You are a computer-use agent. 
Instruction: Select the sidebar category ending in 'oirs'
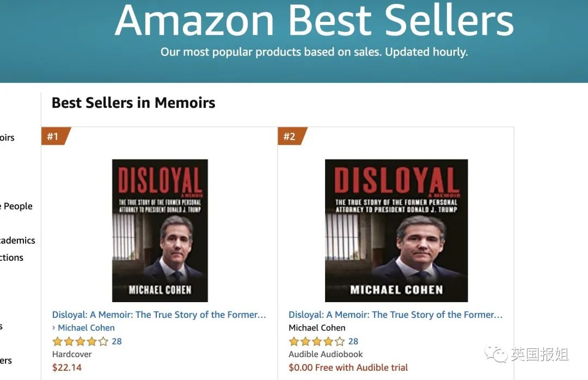[7, 138]
